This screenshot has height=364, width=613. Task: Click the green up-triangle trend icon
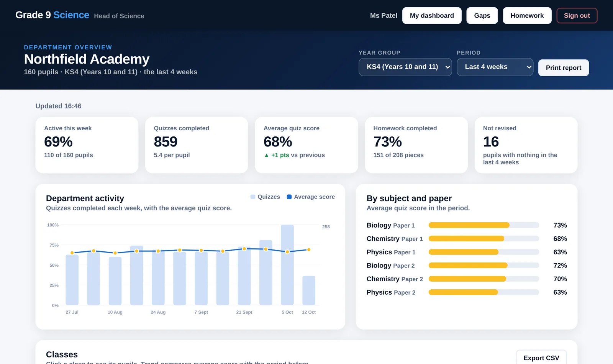click(x=267, y=156)
